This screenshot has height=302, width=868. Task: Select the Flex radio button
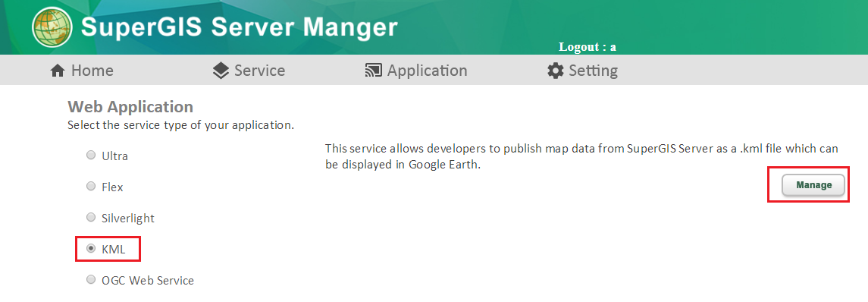(x=91, y=187)
